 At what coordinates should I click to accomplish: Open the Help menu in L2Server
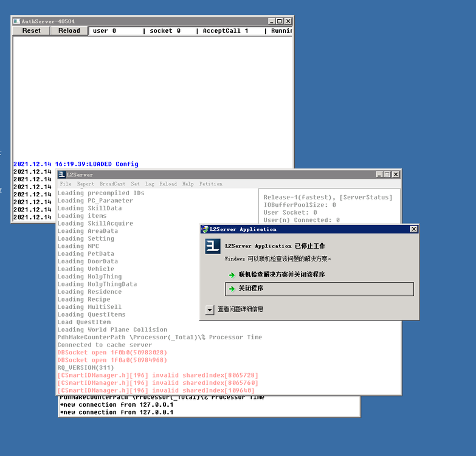click(x=188, y=184)
